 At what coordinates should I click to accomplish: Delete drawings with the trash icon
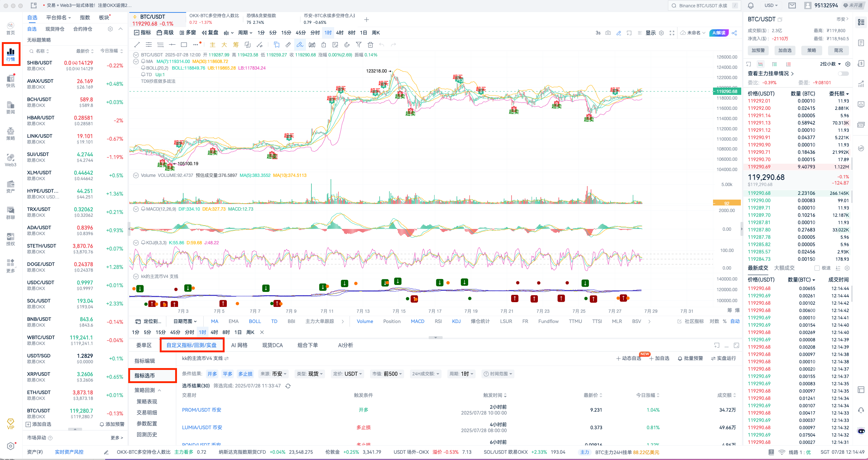pyautogui.click(x=370, y=45)
